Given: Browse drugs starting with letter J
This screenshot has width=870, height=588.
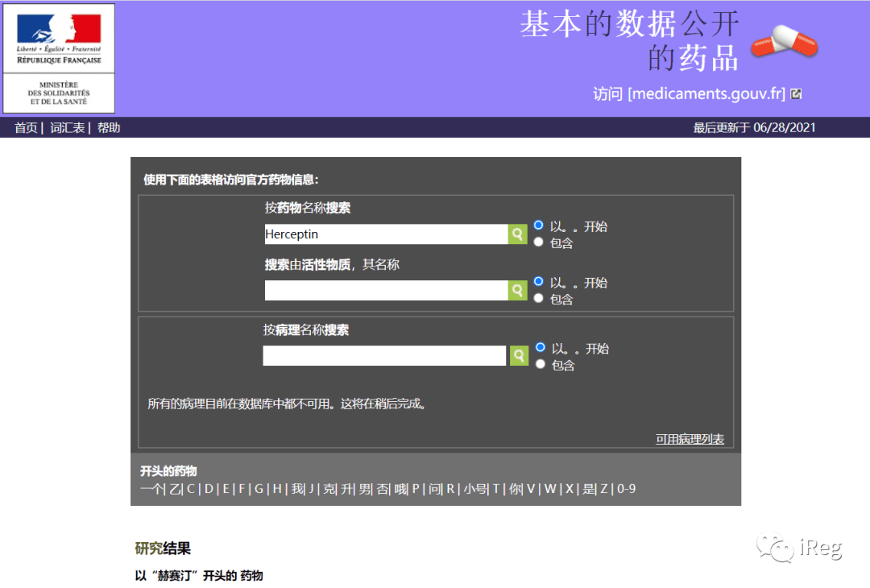Looking at the screenshot, I should (x=311, y=489).
